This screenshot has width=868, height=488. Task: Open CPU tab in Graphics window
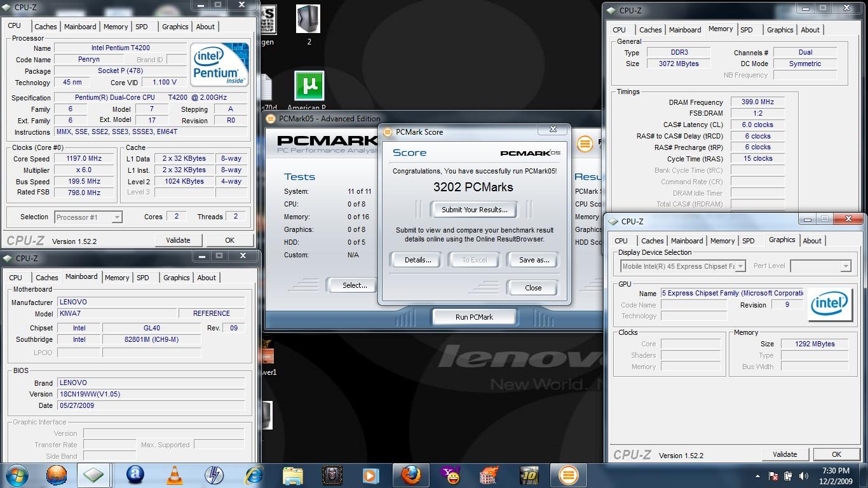tap(621, 241)
